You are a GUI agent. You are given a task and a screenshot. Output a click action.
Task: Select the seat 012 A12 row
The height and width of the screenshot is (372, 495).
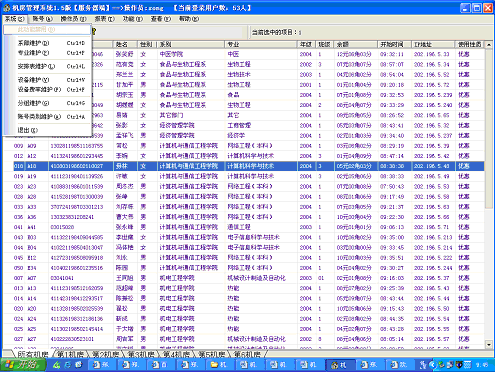pyautogui.click(x=244, y=156)
